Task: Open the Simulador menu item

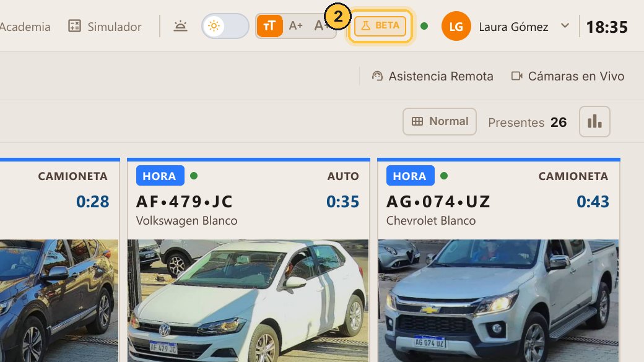Action: tap(105, 27)
